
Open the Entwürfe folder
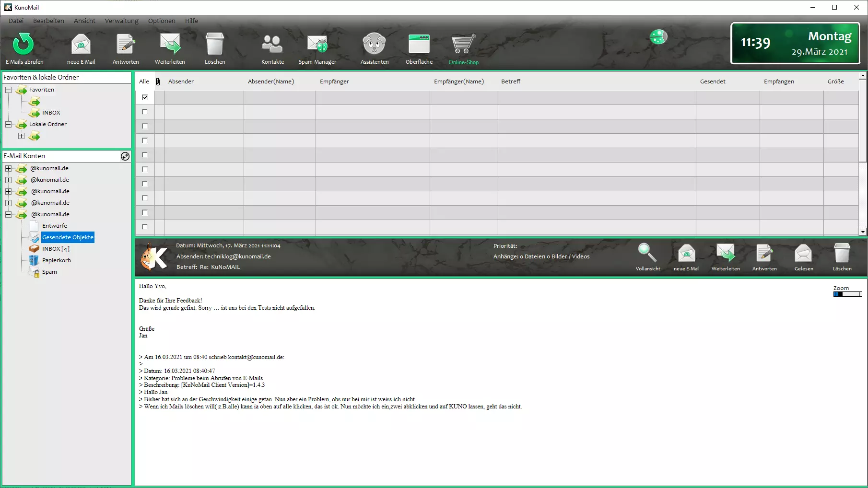[x=54, y=226]
